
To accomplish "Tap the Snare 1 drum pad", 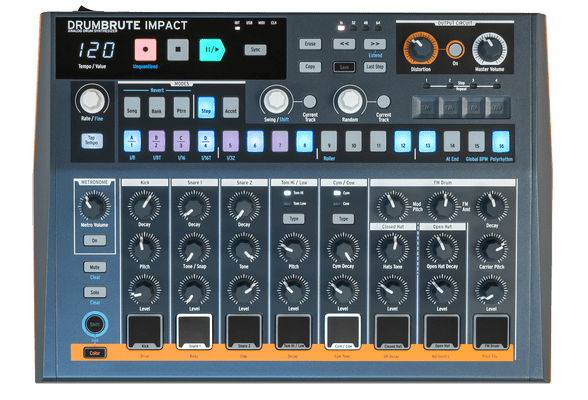I will point(194,332).
